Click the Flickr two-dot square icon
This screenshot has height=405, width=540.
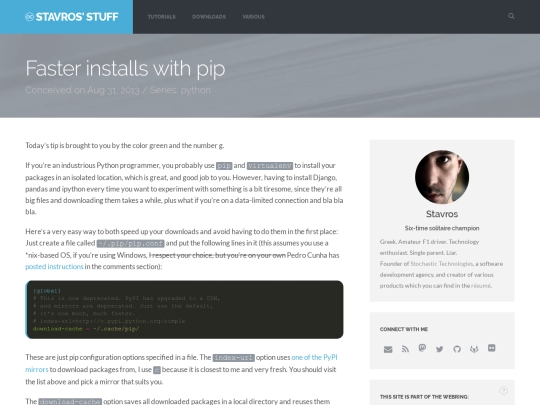[491, 348]
